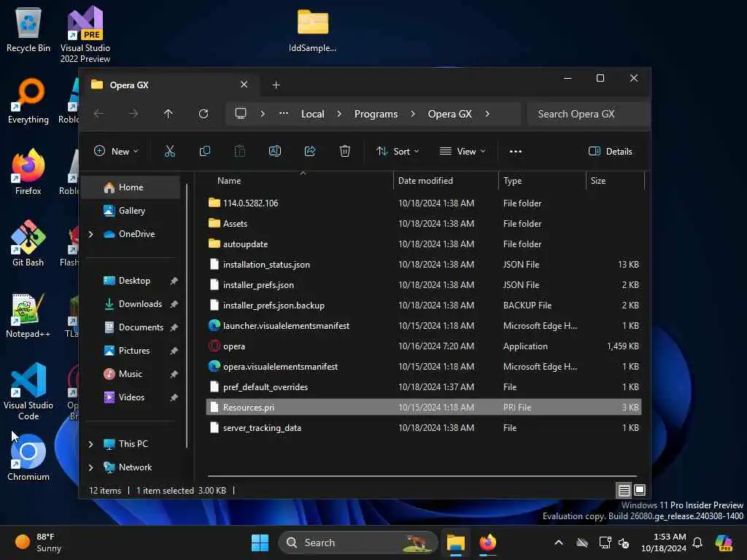
Task: Click the Rename icon in toolbar
Action: (x=275, y=152)
